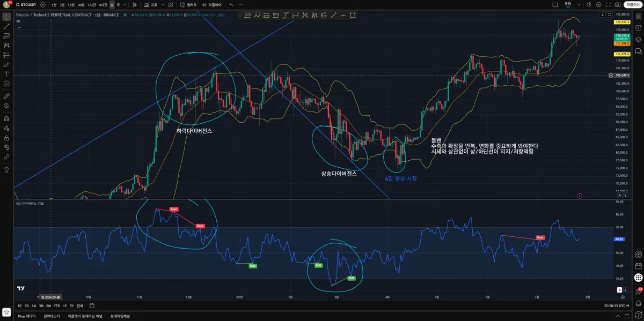Open the alert (얼러트) button
Screen dimensions: 644x321
click(189, 4)
